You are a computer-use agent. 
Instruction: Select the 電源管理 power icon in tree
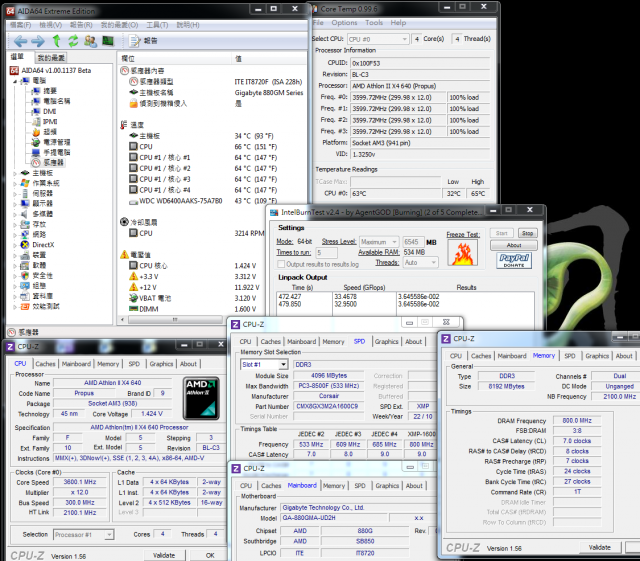(x=36, y=142)
